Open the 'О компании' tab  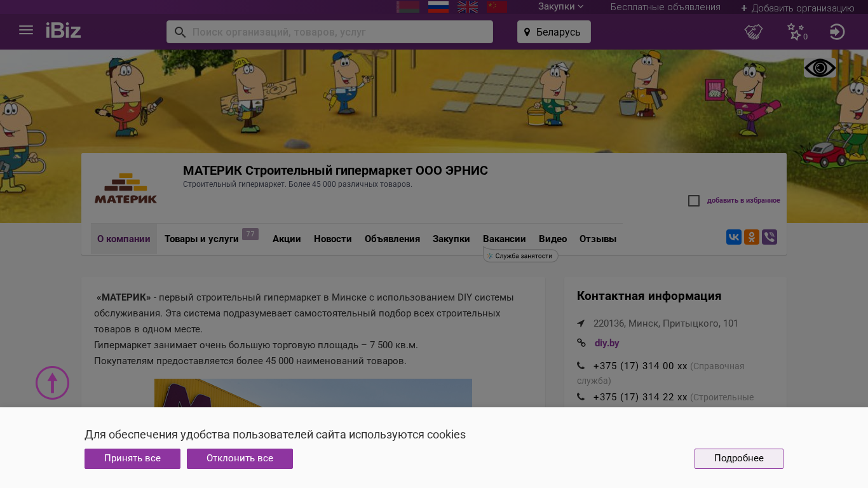coord(124,239)
